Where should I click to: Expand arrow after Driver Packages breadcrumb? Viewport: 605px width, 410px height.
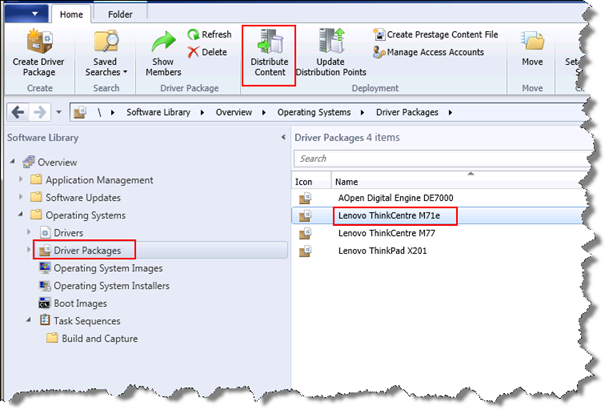450,113
